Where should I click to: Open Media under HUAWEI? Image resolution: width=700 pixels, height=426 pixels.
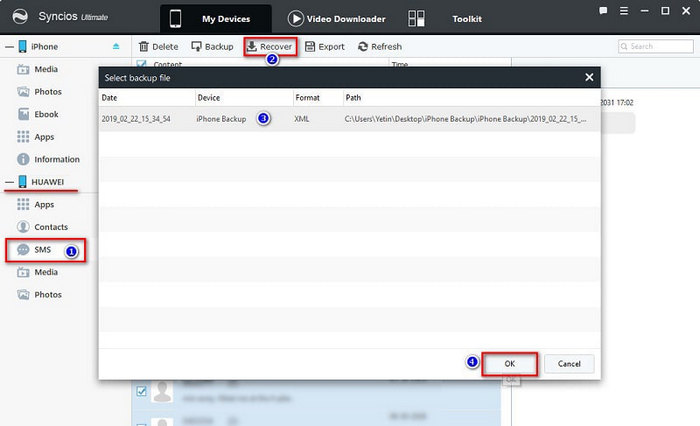(38, 272)
